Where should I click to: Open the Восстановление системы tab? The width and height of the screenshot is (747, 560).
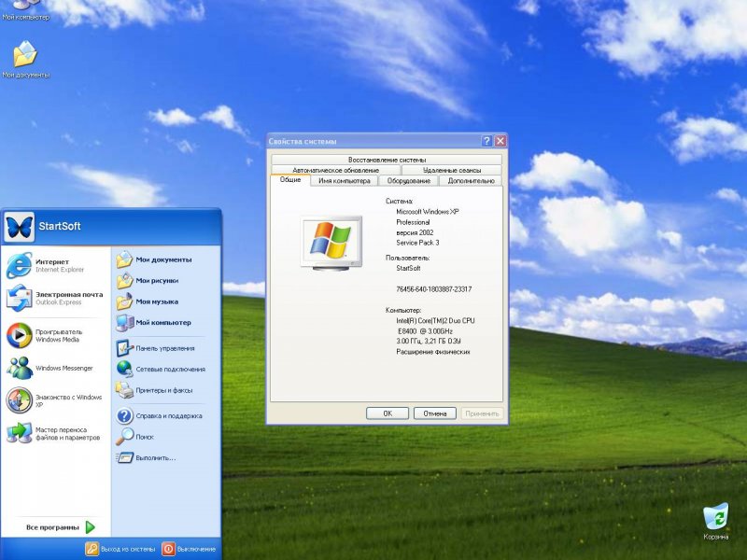pyautogui.click(x=387, y=160)
